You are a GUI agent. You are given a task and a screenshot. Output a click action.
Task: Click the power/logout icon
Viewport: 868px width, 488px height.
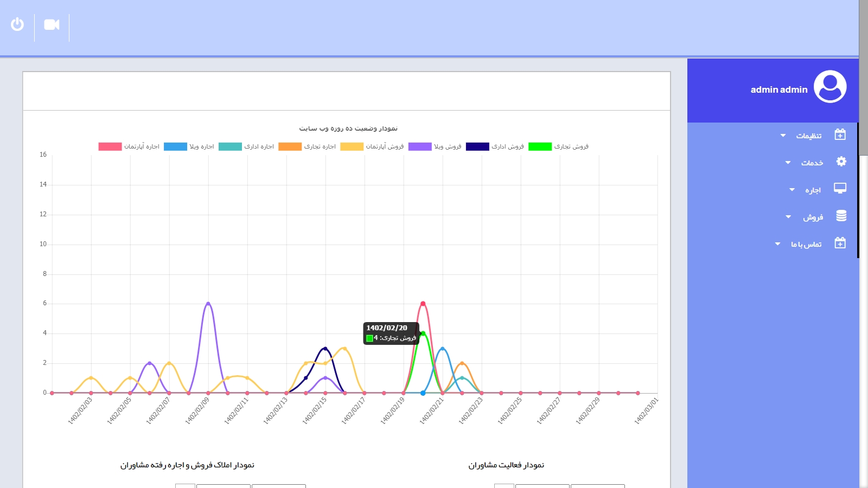coord(17,24)
